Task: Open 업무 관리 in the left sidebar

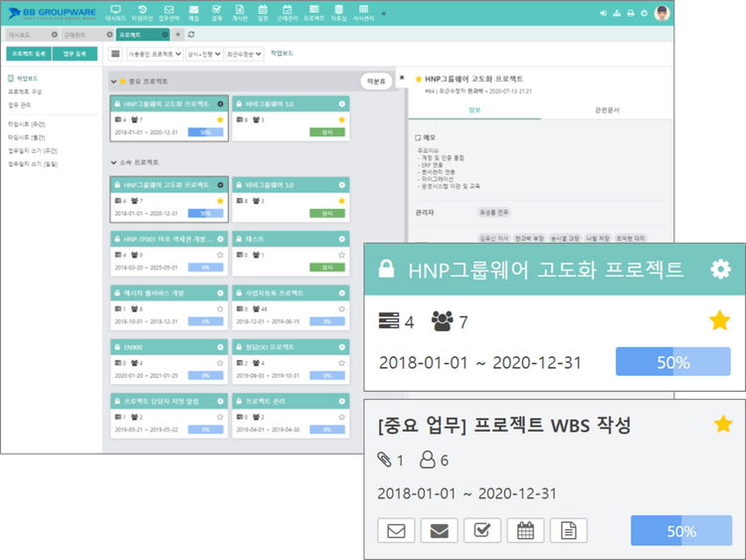Action: tap(20, 104)
